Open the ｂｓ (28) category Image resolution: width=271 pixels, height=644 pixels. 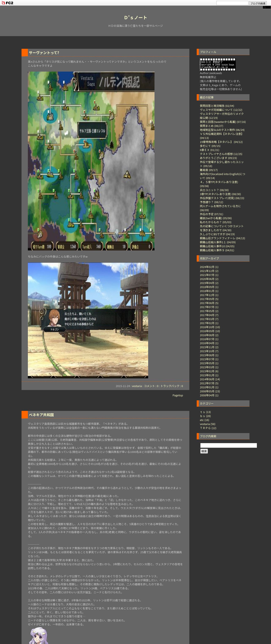pos(205,416)
